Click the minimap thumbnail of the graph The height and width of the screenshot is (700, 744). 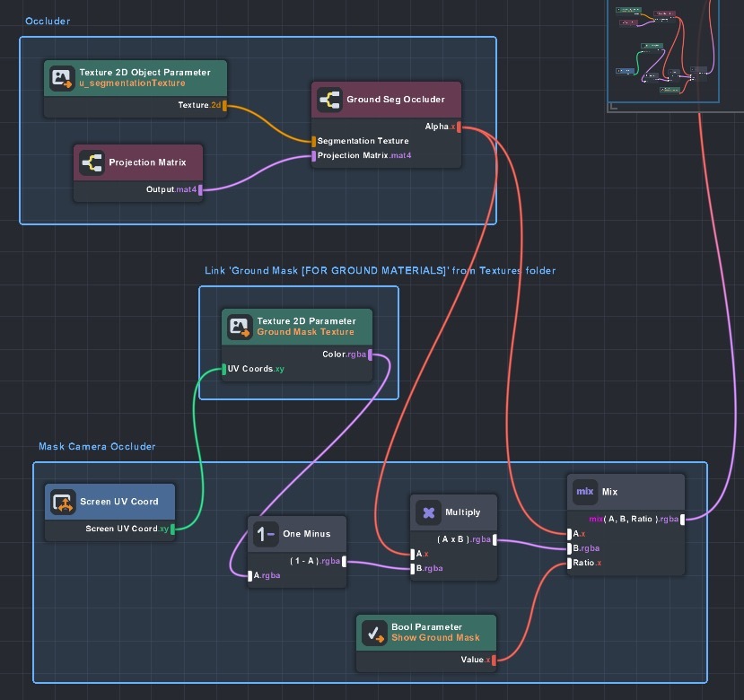click(x=662, y=49)
